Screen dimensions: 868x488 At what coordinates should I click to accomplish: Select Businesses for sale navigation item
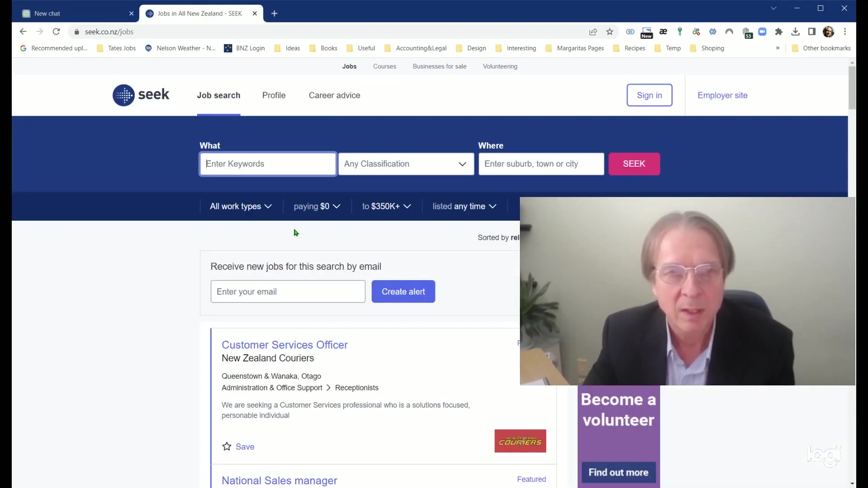point(439,66)
